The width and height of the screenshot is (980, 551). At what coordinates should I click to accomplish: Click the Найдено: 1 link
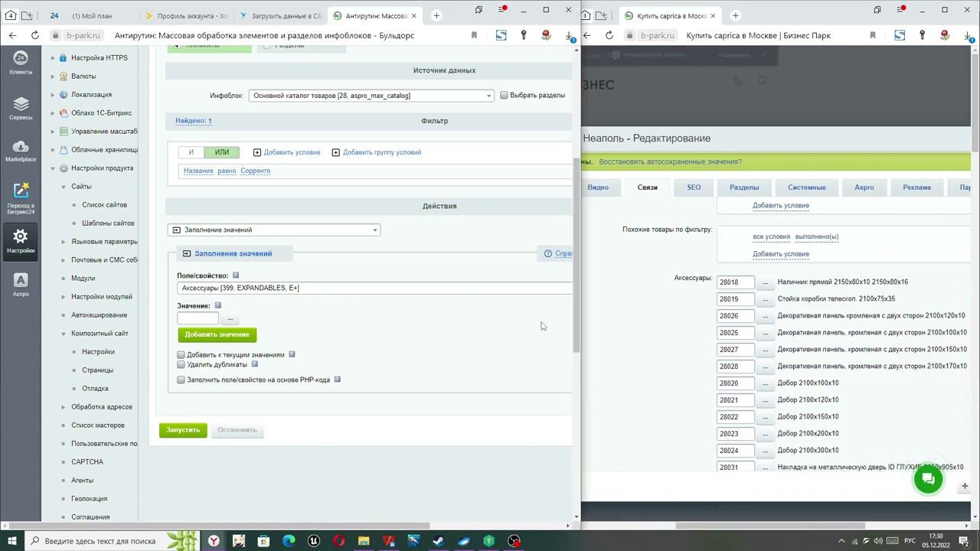pos(194,121)
